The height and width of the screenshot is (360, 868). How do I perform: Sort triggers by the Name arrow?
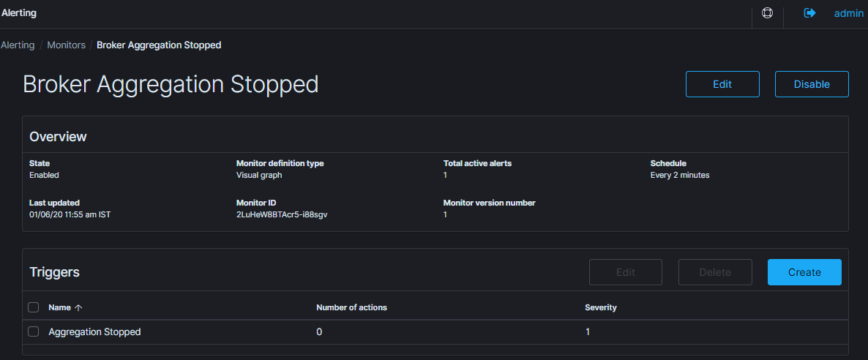(x=78, y=308)
